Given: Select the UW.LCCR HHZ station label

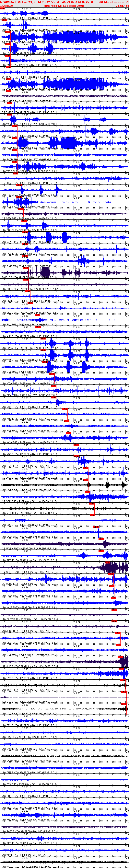Looking at the screenshot, I should pyautogui.click(x=30, y=714).
